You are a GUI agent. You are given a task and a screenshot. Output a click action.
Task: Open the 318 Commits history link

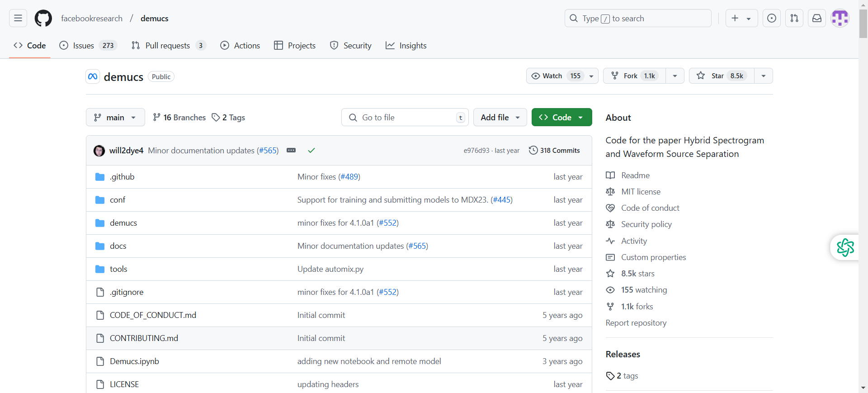(x=554, y=151)
